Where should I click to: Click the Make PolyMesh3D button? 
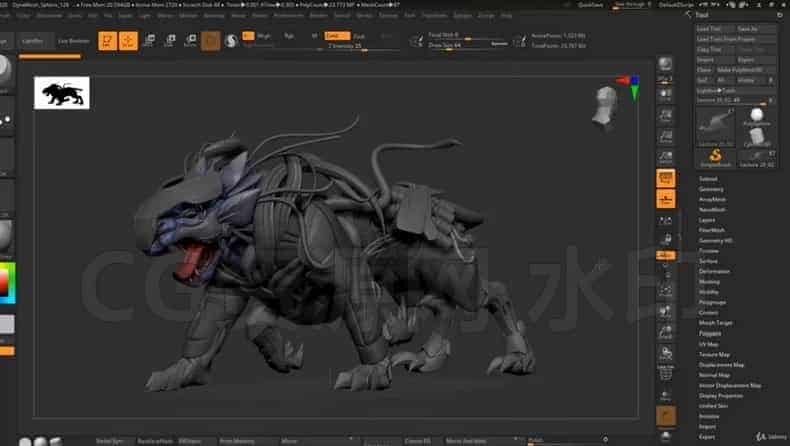tap(745, 70)
